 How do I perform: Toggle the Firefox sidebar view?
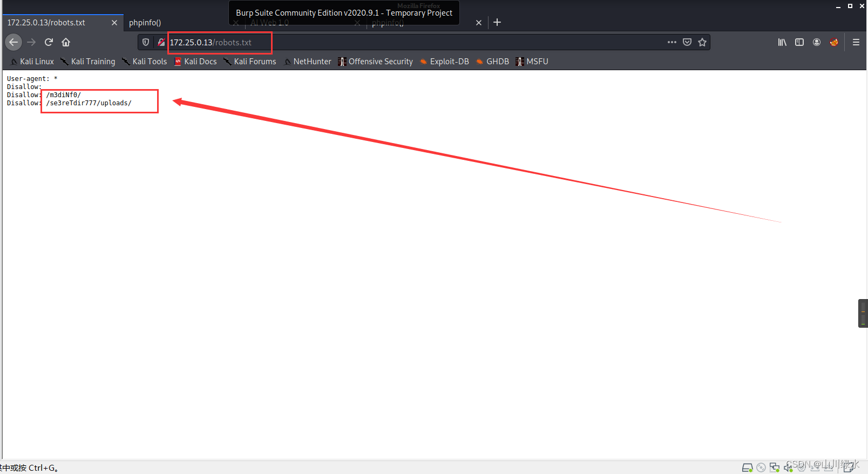(x=799, y=42)
